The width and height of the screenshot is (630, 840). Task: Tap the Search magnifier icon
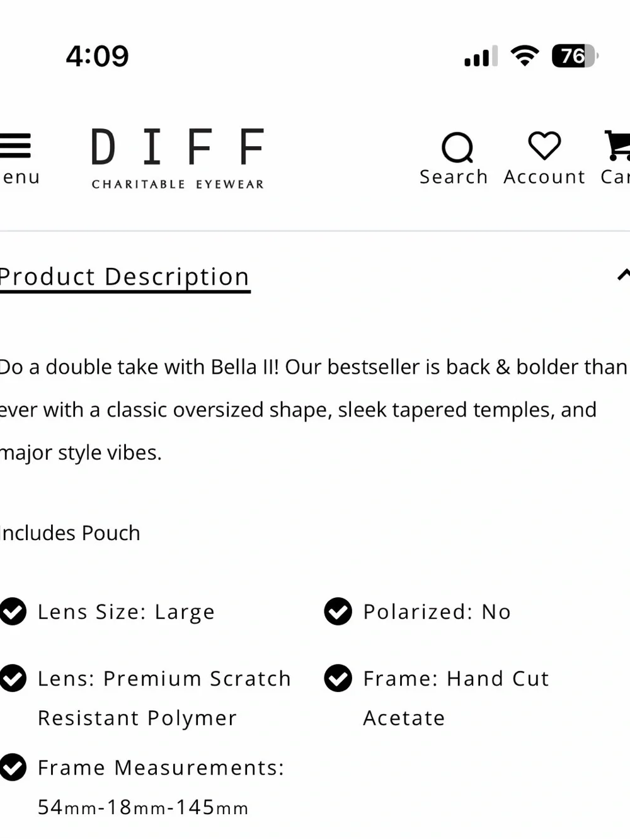point(457,147)
